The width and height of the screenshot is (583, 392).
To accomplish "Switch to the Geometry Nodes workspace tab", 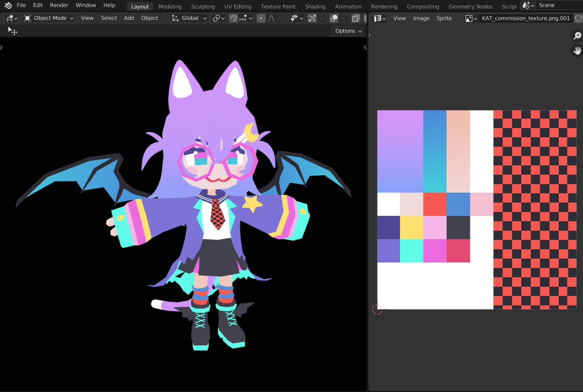I will pos(470,6).
